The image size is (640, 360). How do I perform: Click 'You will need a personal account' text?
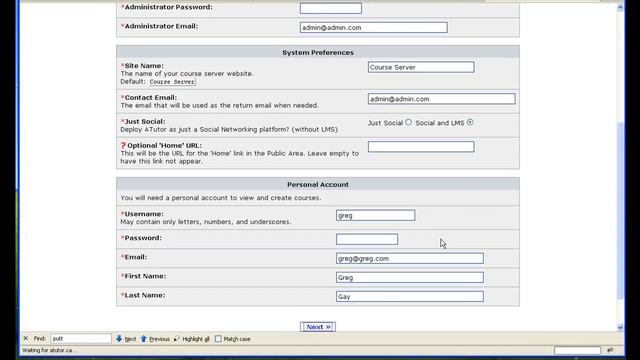pyautogui.click(x=221, y=198)
